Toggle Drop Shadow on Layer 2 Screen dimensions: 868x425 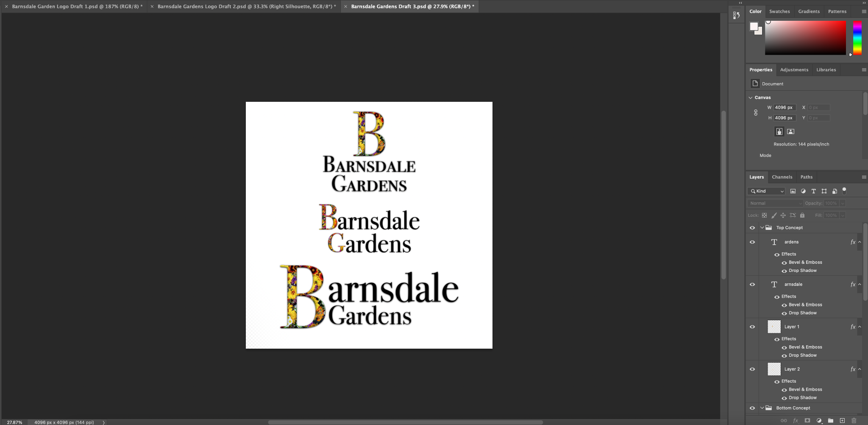pos(784,398)
